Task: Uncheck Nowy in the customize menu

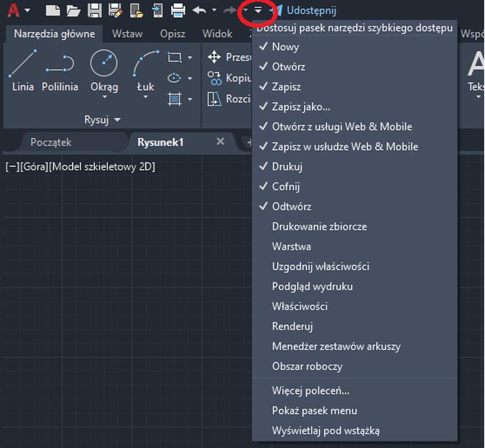Action: 355,46
